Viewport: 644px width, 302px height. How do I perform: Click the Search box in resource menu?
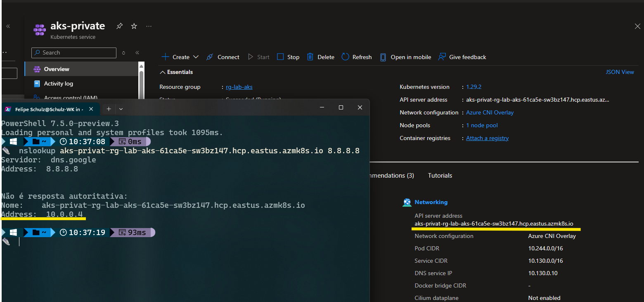pos(74,53)
